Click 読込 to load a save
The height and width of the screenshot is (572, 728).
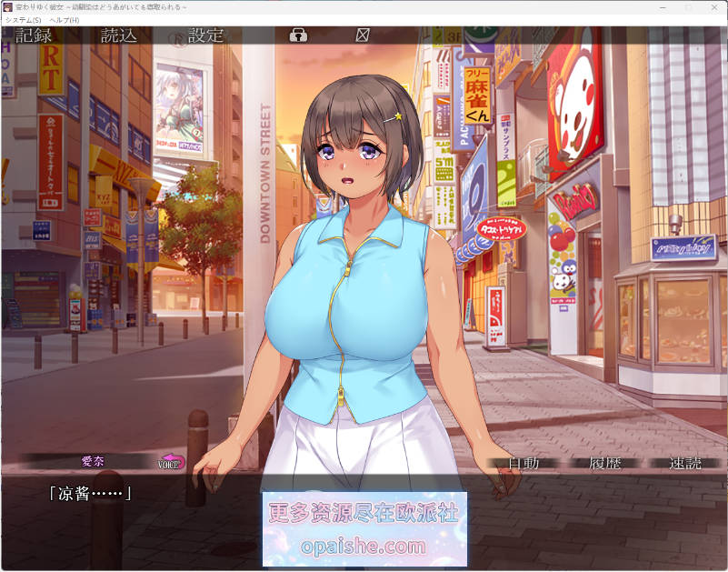click(119, 35)
